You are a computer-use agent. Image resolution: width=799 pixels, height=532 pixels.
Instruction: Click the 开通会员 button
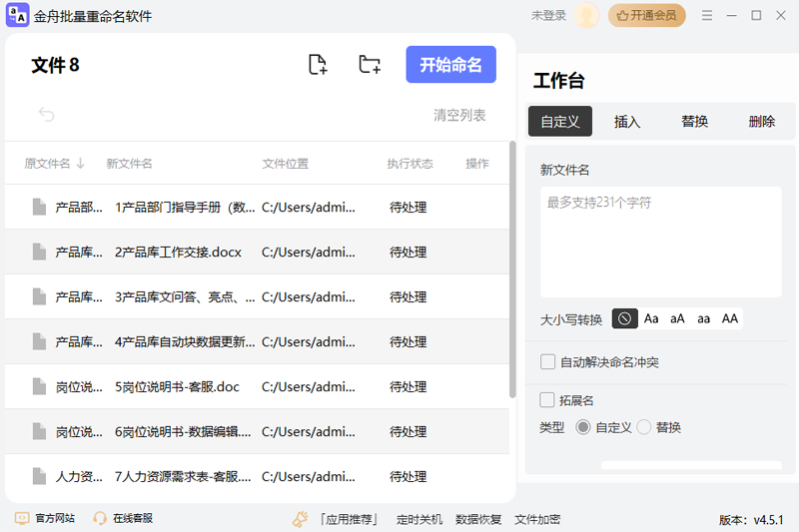tap(646, 16)
